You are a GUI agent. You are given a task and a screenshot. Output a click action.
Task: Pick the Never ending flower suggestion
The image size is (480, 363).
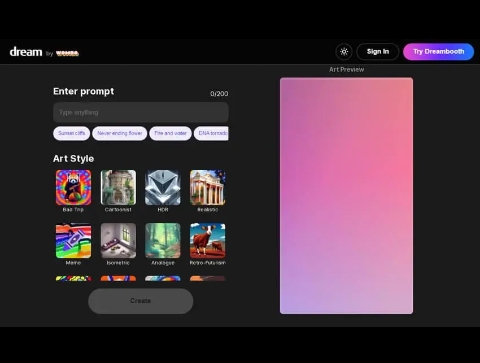pos(120,133)
